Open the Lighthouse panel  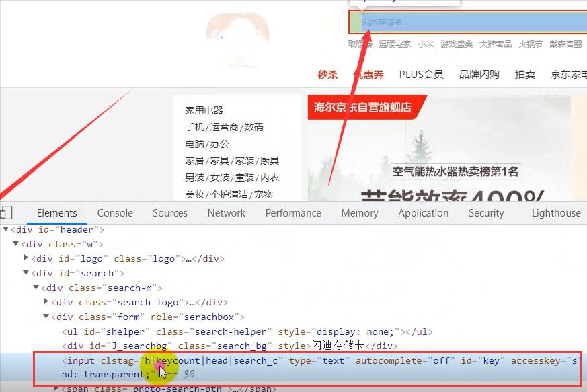556,212
